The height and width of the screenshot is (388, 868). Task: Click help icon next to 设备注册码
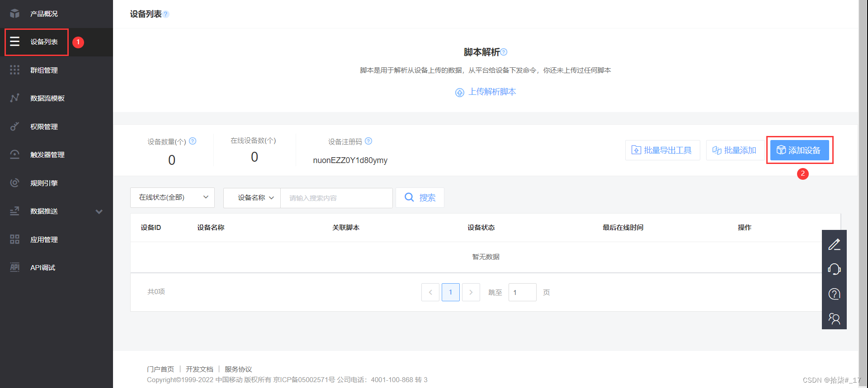368,141
